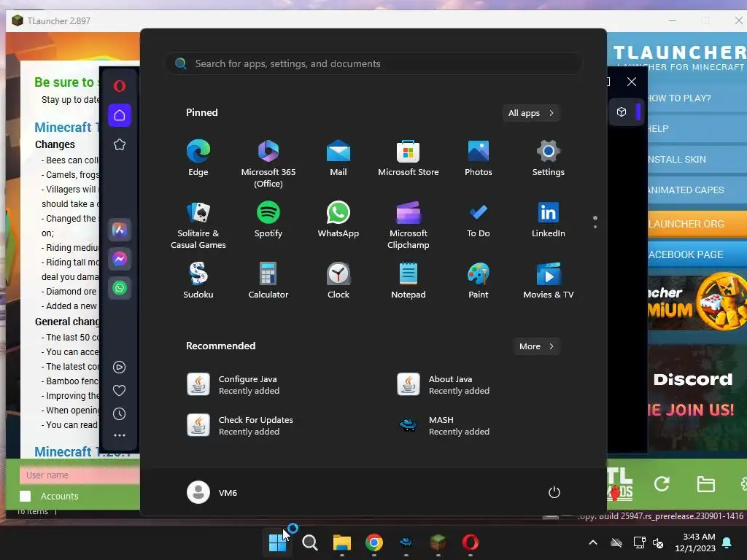Open TLauncher HOW TO PLAY link
The height and width of the screenshot is (560, 747).
679,98
